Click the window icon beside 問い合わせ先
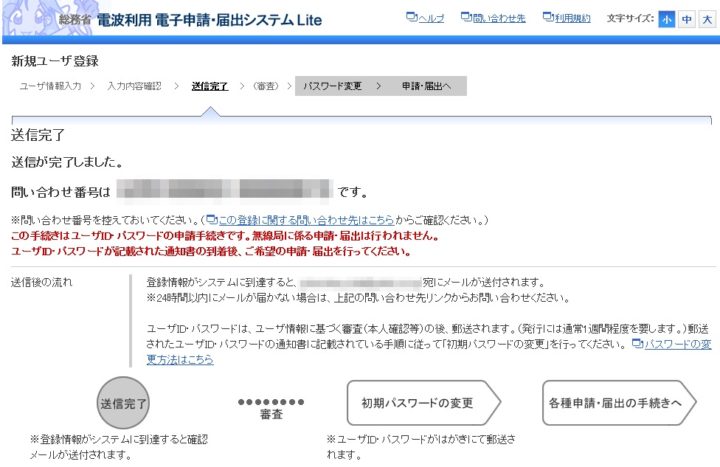720x467 pixels. click(467, 19)
